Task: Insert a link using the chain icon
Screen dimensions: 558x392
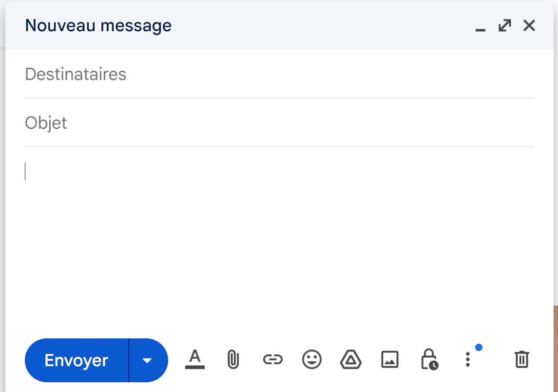Action: coord(272,360)
